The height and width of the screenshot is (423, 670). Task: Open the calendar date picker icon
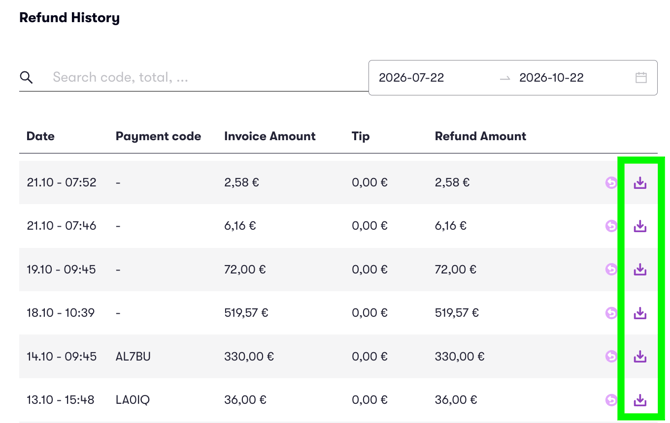coord(641,78)
